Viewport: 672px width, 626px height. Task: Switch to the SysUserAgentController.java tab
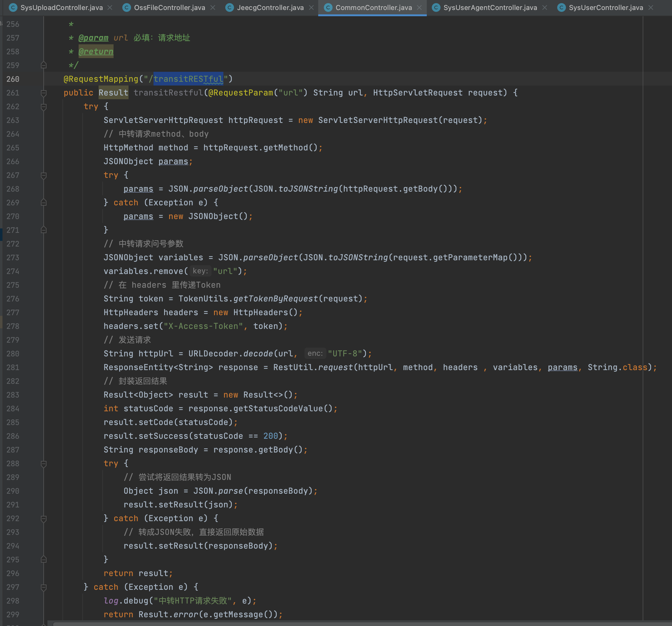click(x=490, y=7)
